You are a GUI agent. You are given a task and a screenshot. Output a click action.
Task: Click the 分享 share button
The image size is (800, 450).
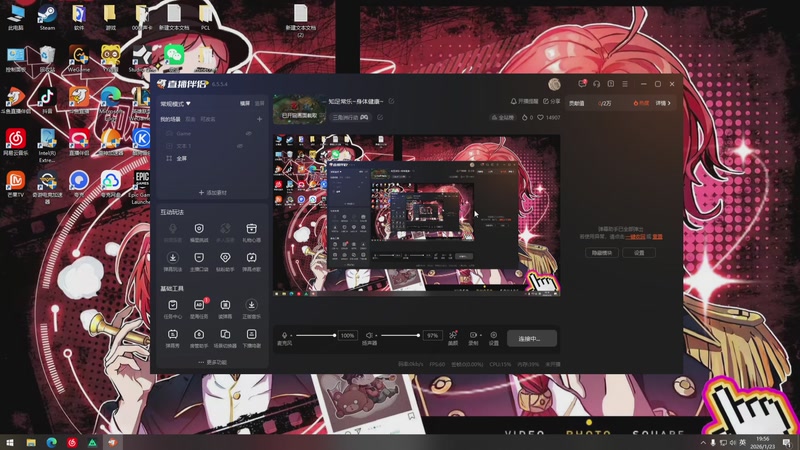point(552,102)
